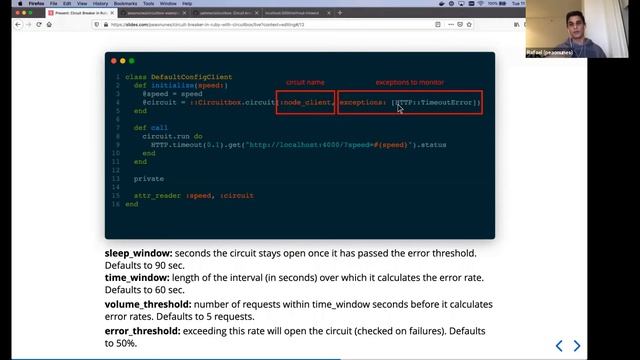Open the History menu
640x360 pixels.
(x=100, y=3)
